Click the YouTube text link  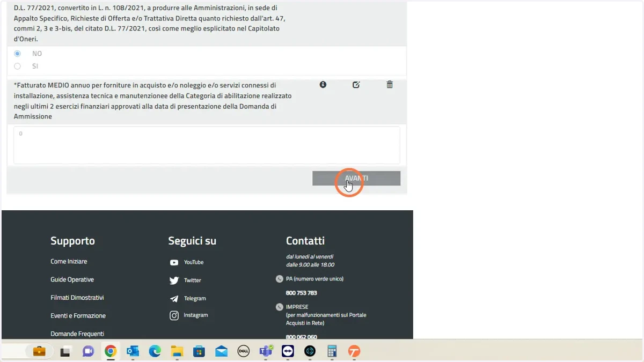point(194,262)
